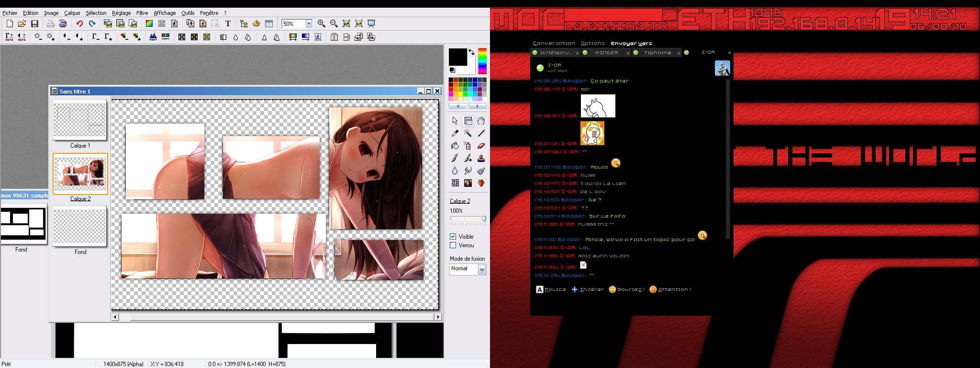
Task: Create a new image with the New icon
Action: pyautogui.click(x=10, y=23)
